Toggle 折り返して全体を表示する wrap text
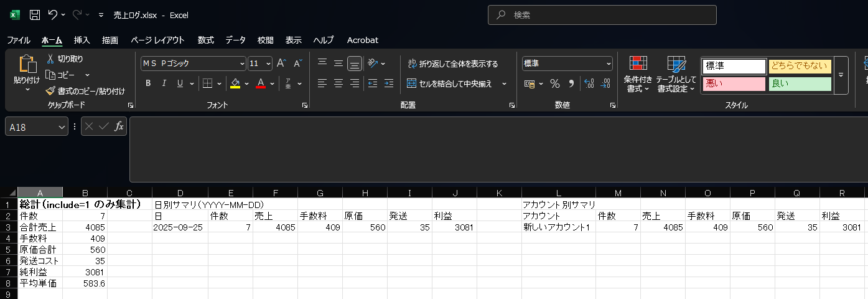The height and width of the screenshot is (299, 868). [x=452, y=64]
